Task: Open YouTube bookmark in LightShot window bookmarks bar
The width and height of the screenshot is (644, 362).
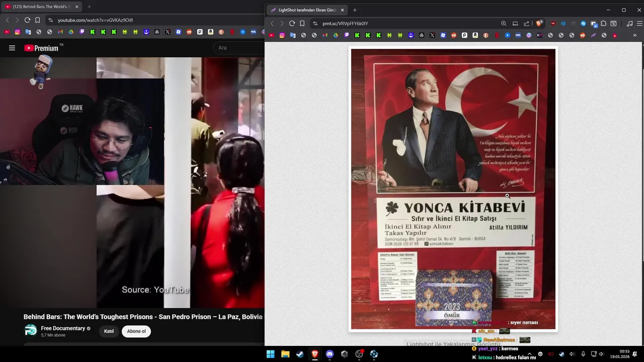Action: [x=271, y=35]
